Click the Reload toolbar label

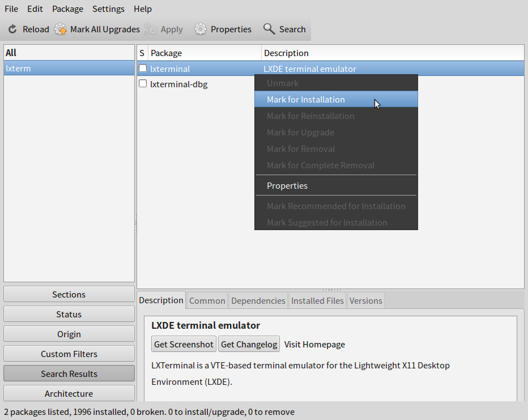[x=36, y=29]
